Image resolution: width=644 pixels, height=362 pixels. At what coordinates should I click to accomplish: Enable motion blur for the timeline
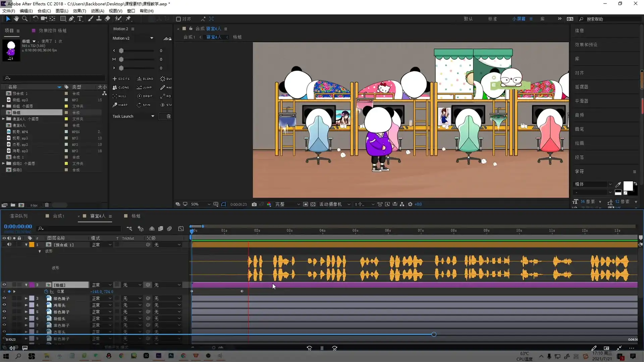tap(169, 229)
